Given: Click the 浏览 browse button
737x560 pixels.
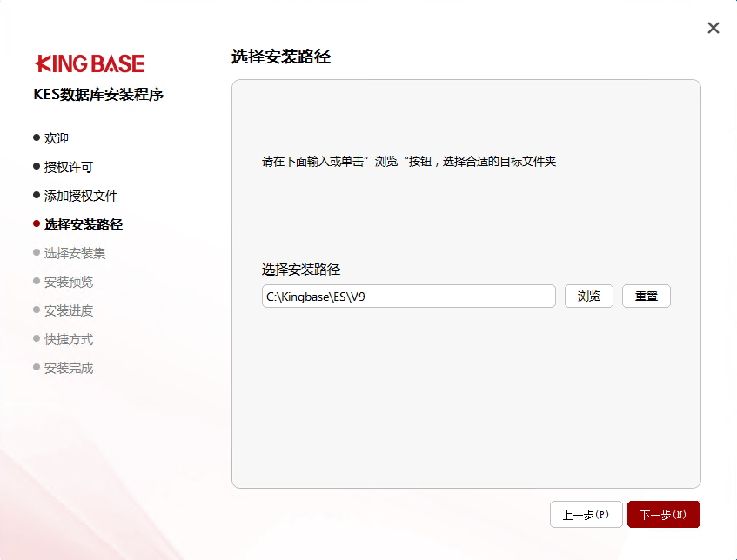Looking at the screenshot, I should [x=588, y=296].
